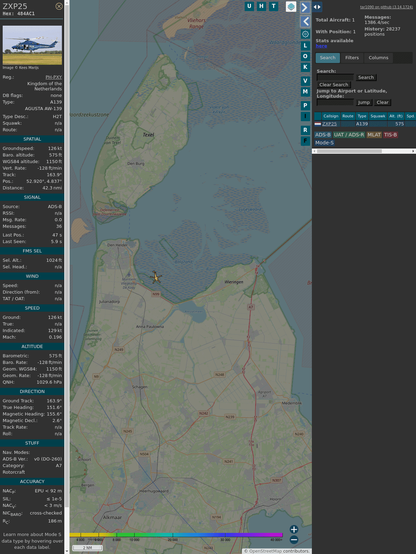416x554 pixels.
Task: Expand sidebar with left chevron button
Action: pyautogui.click(x=305, y=22)
